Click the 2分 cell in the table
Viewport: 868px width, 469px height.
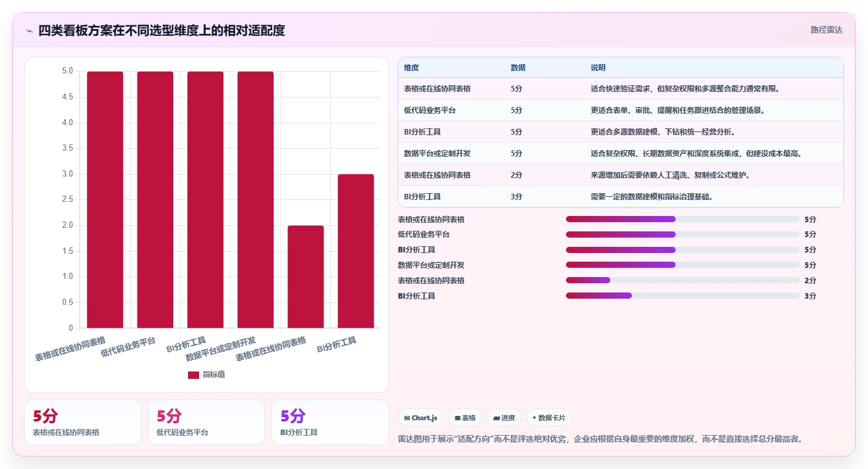point(517,175)
